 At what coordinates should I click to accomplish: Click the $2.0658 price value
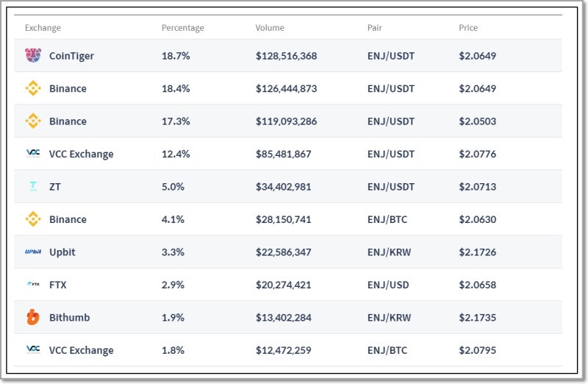(x=477, y=285)
